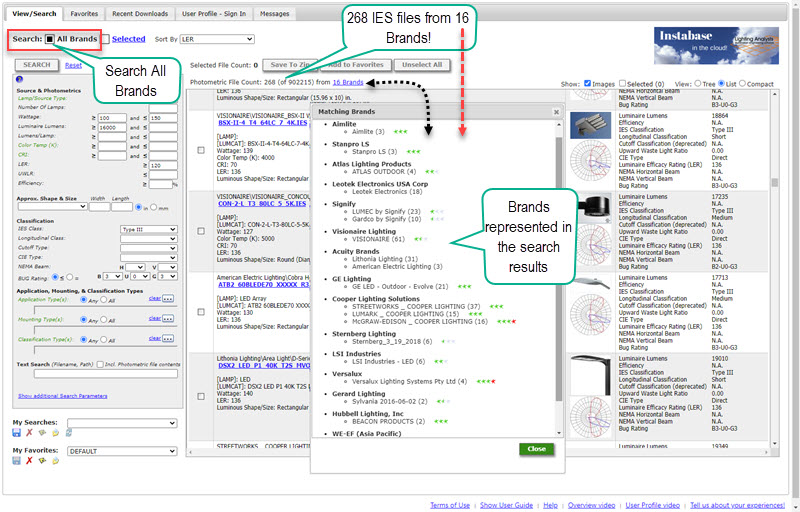Screen dimensions: 800x512
Task: Open the Visionaire BSX-II luminaire product thumbnail
Action: tap(590, 125)
